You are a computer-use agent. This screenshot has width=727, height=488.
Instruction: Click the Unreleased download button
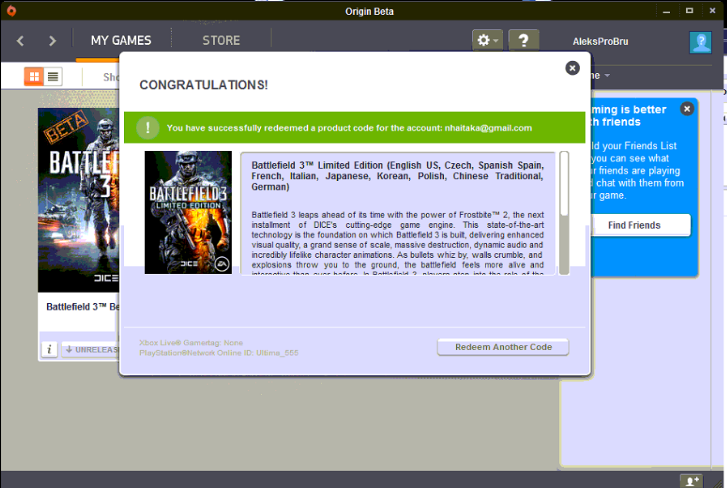tap(90, 349)
